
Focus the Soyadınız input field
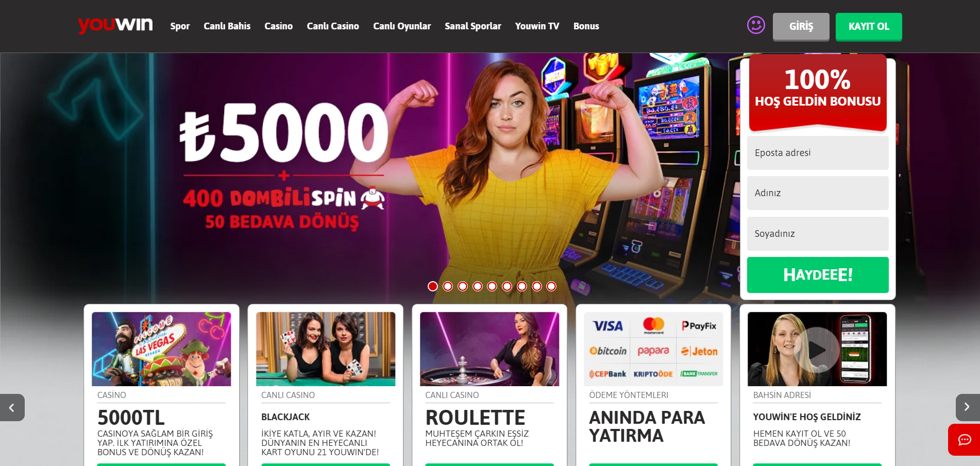pyautogui.click(x=818, y=234)
